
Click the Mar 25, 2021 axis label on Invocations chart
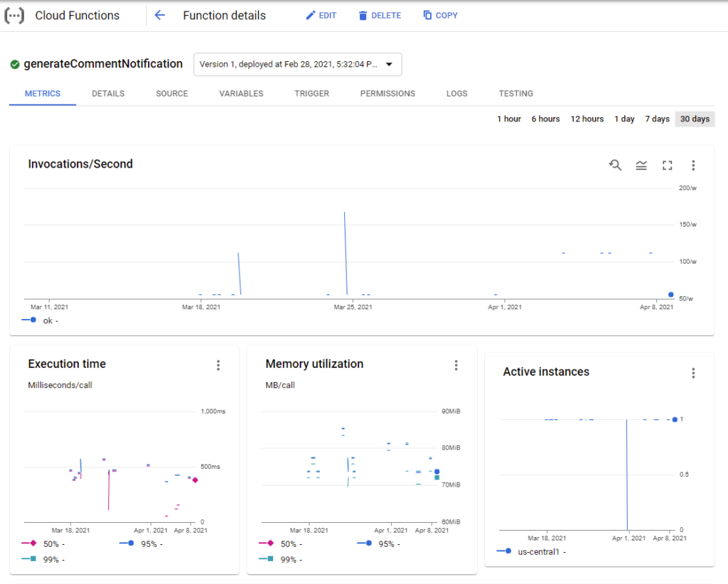point(353,307)
